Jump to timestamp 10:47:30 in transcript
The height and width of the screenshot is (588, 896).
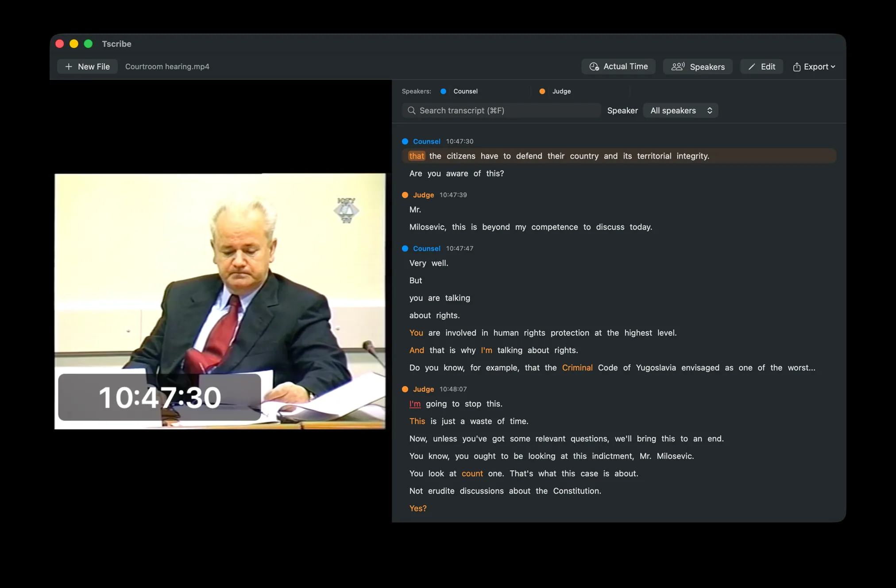(460, 141)
